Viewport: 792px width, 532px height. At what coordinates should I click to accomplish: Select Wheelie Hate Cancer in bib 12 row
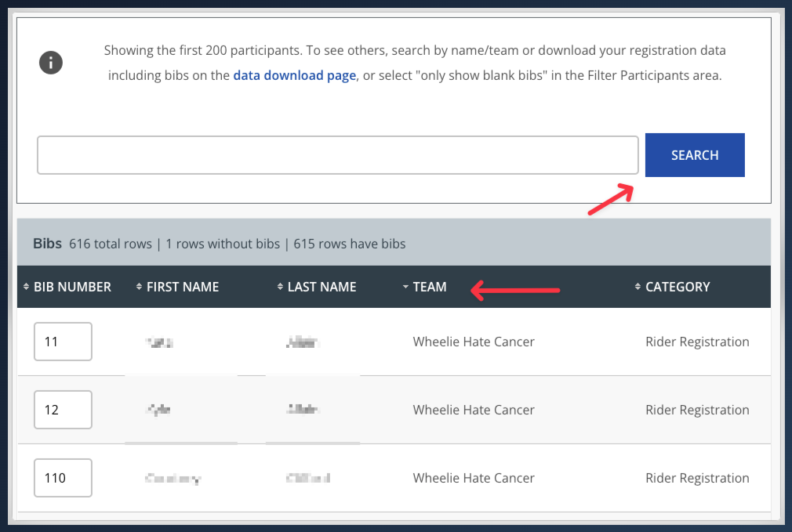474,410
